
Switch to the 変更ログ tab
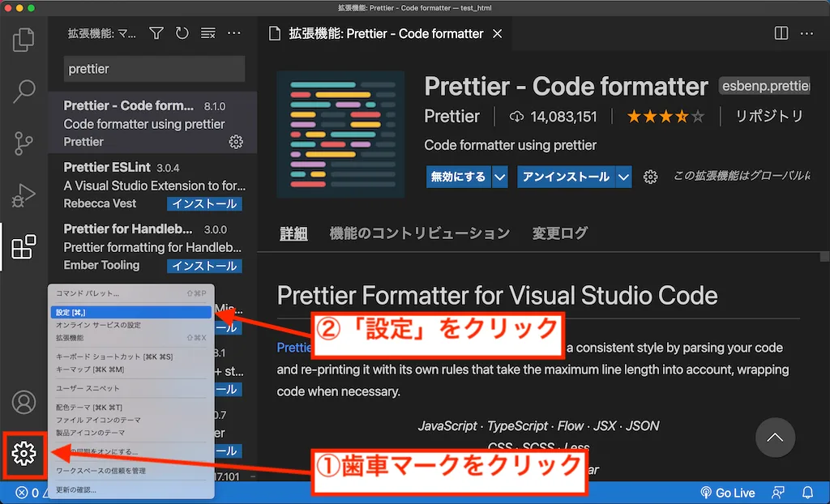(560, 233)
